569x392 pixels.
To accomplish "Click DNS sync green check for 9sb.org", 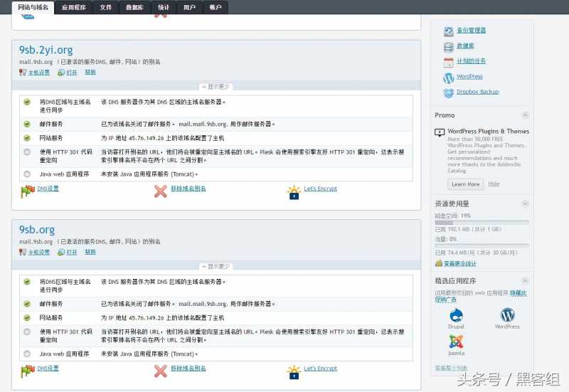I will [27, 282].
